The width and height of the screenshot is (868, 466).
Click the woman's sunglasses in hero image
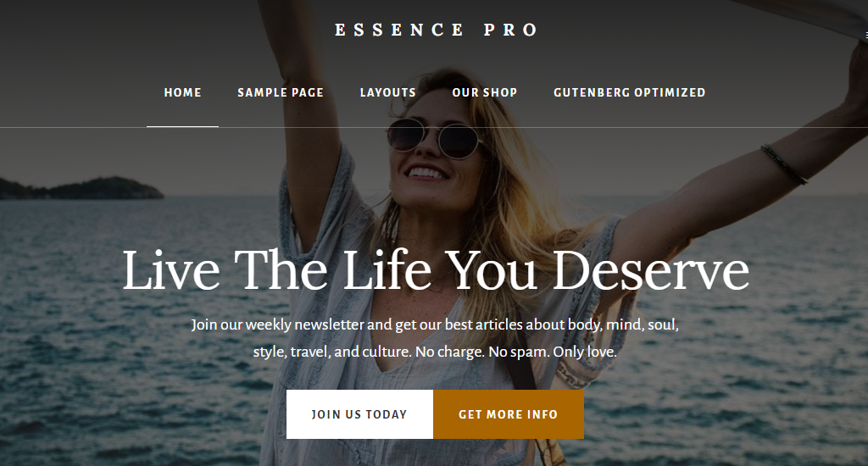point(434,138)
